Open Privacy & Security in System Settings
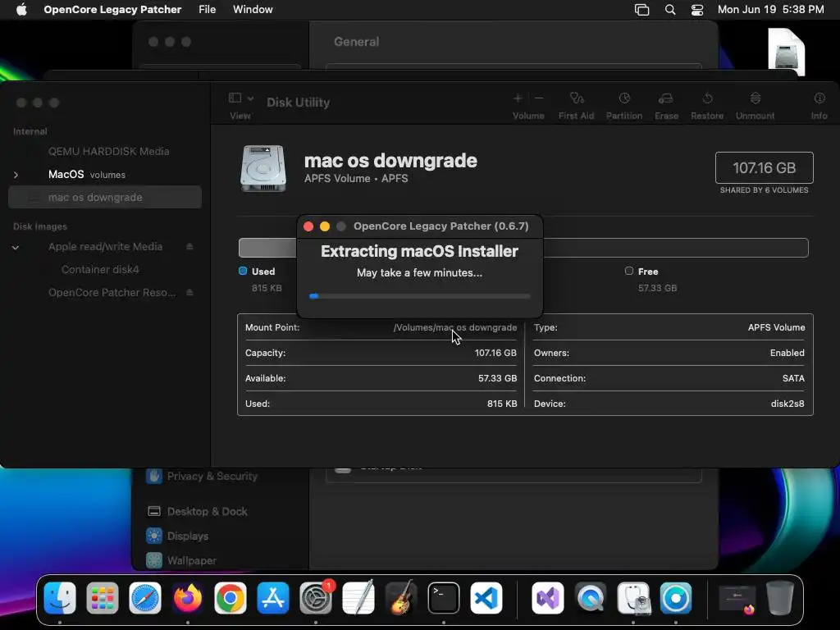 click(202, 477)
